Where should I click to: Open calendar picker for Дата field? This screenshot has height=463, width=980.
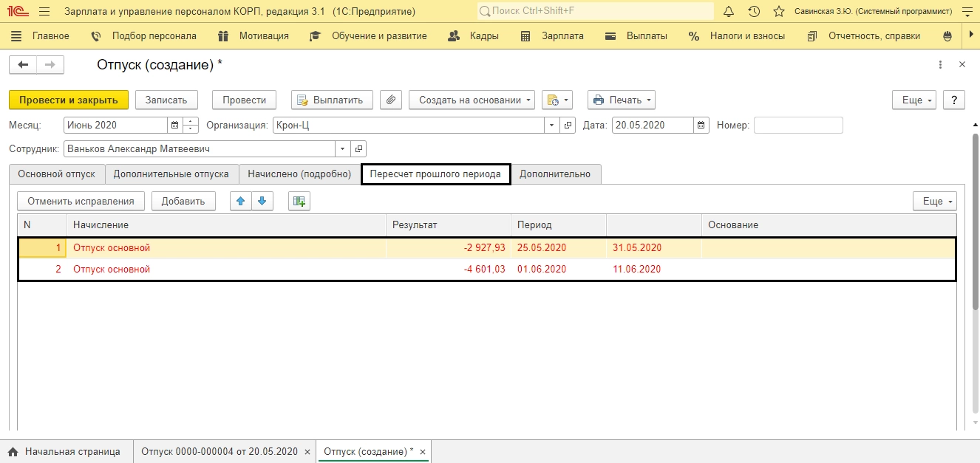(x=701, y=126)
